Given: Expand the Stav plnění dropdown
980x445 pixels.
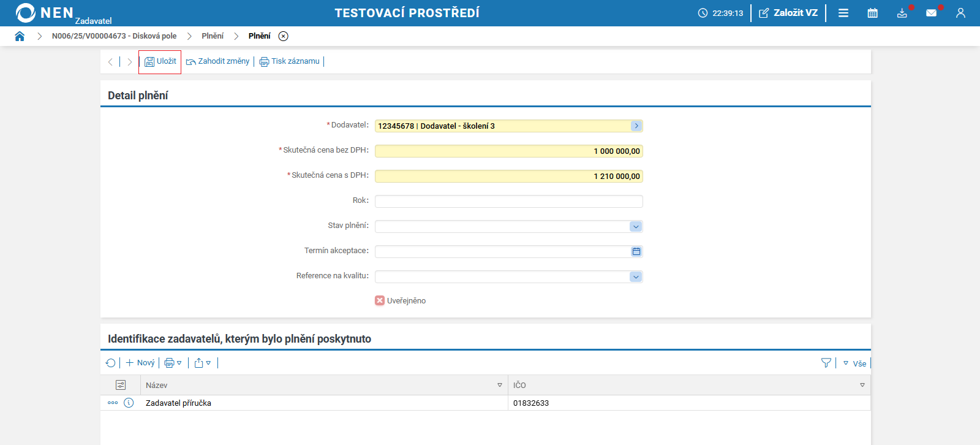Looking at the screenshot, I should pyautogui.click(x=636, y=226).
